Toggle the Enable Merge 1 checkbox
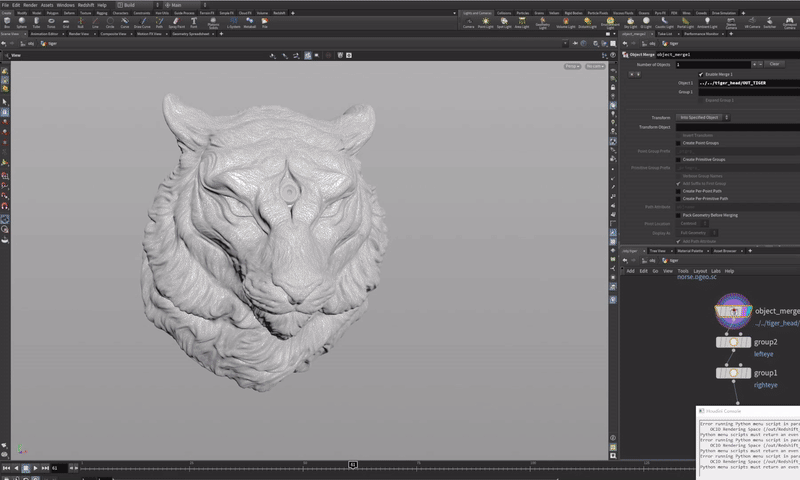The image size is (800, 480). [701, 74]
